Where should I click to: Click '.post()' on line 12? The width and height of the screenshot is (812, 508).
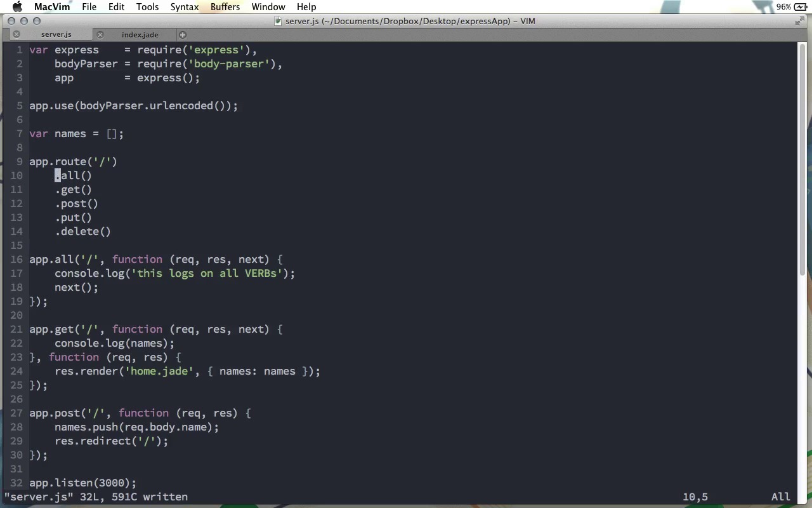pyautogui.click(x=77, y=203)
